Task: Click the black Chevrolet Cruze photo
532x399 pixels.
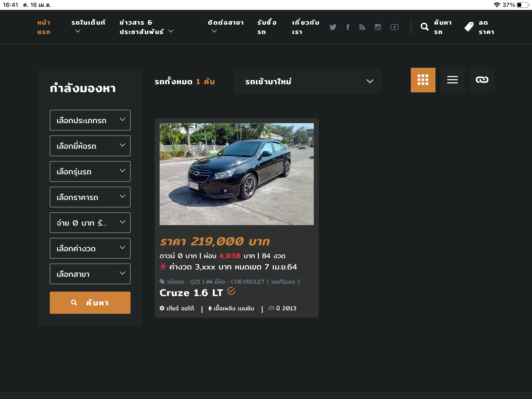Action: tap(236, 174)
